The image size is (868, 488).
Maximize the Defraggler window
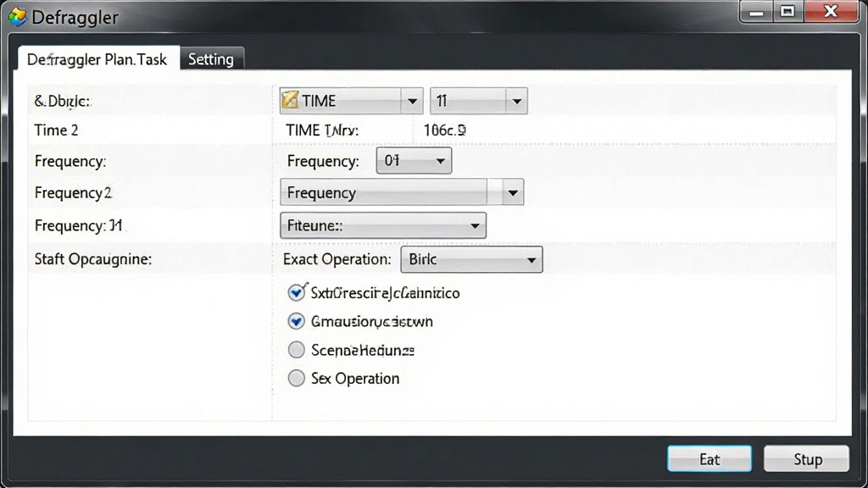(x=787, y=12)
